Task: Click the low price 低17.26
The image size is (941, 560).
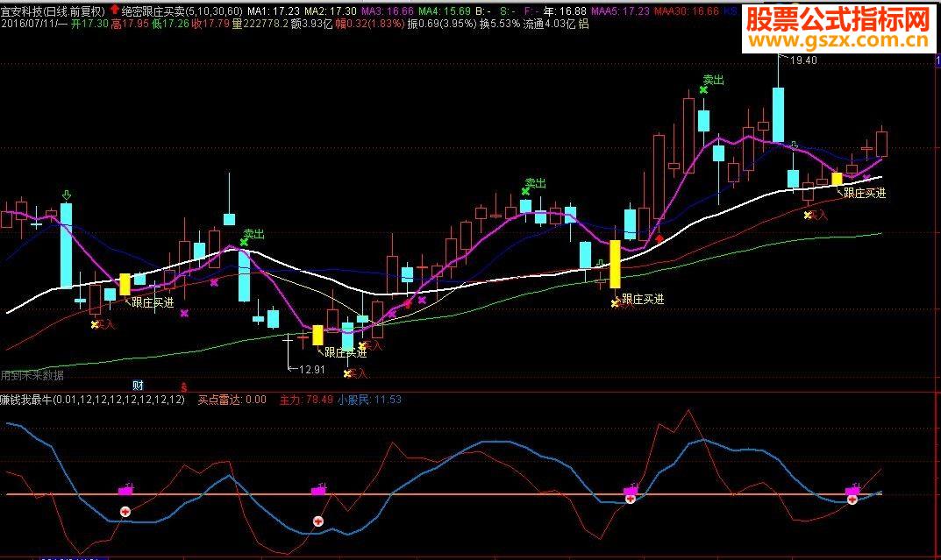Action: click(x=170, y=24)
